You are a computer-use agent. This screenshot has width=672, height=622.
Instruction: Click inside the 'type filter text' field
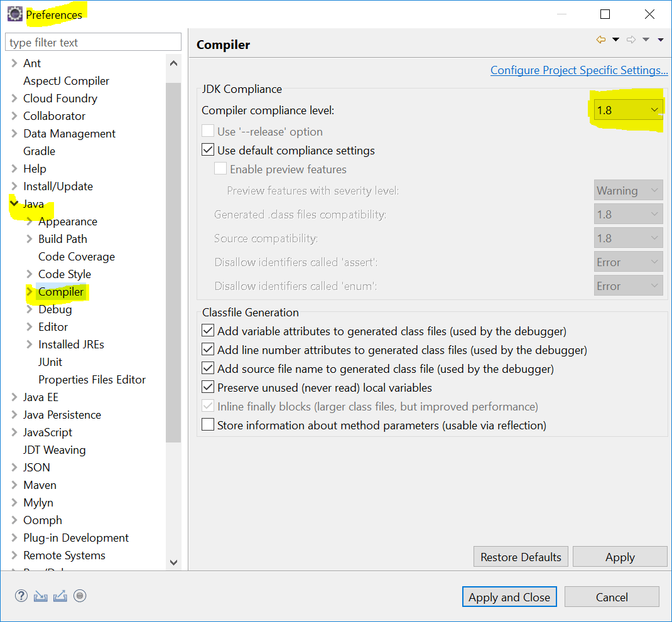[93, 41]
